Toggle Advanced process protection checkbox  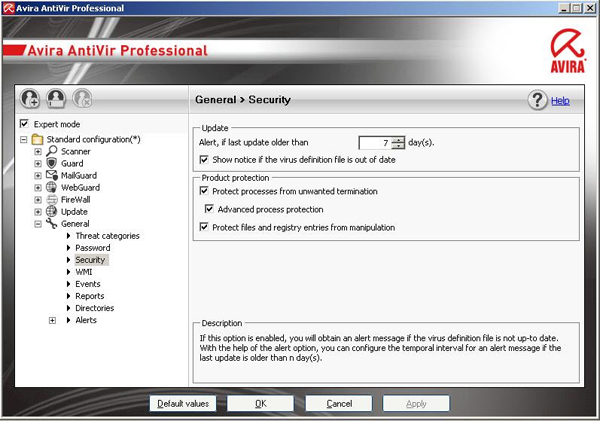click(209, 209)
